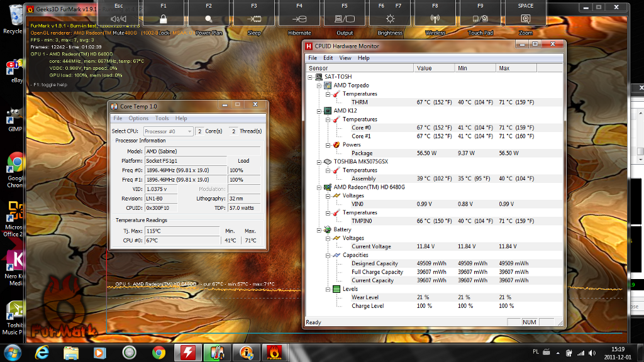Viewport: 644px width, 362px height.
Task: Launch Internet Explorer from taskbar
Action: (x=42, y=353)
